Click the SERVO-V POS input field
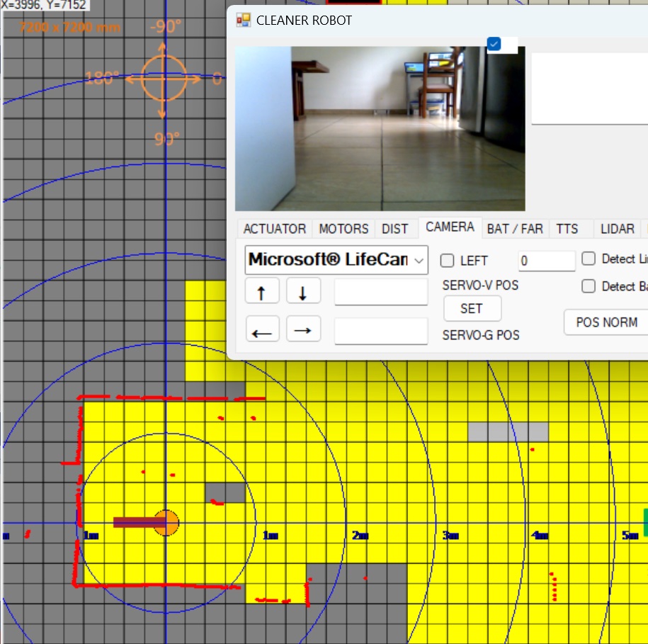The height and width of the screenshot is (644, 648). (x=381, y=292)
